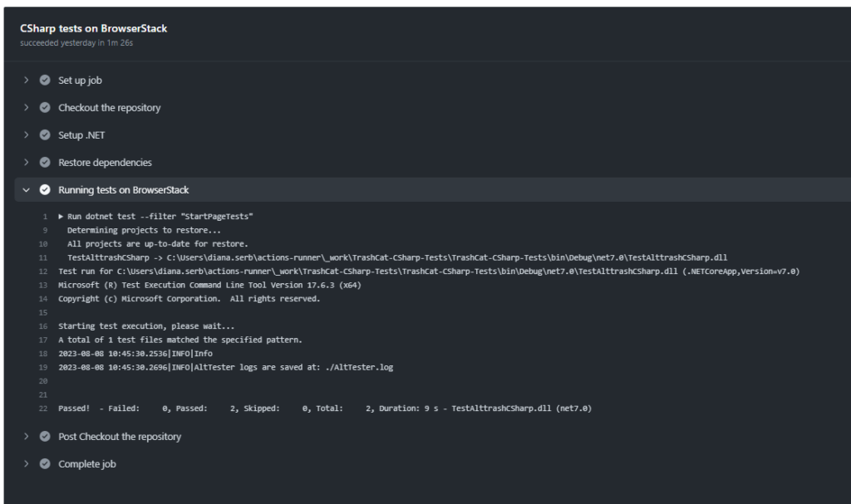Select log line number 1
Image resolution: width=851 pixels, height=504 pixels.
[45, 217]
